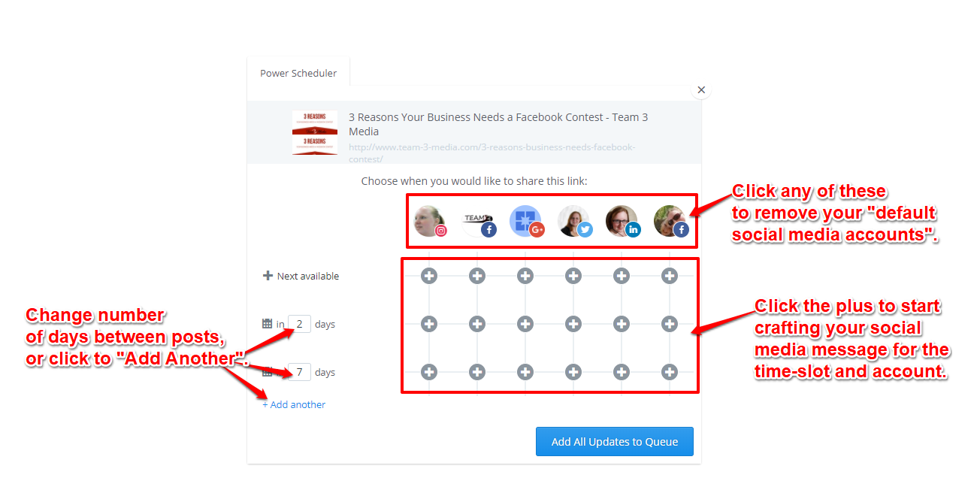Remove the Instagram account avatar
Viewport: 980px width, 496px height.
point(430,222)
